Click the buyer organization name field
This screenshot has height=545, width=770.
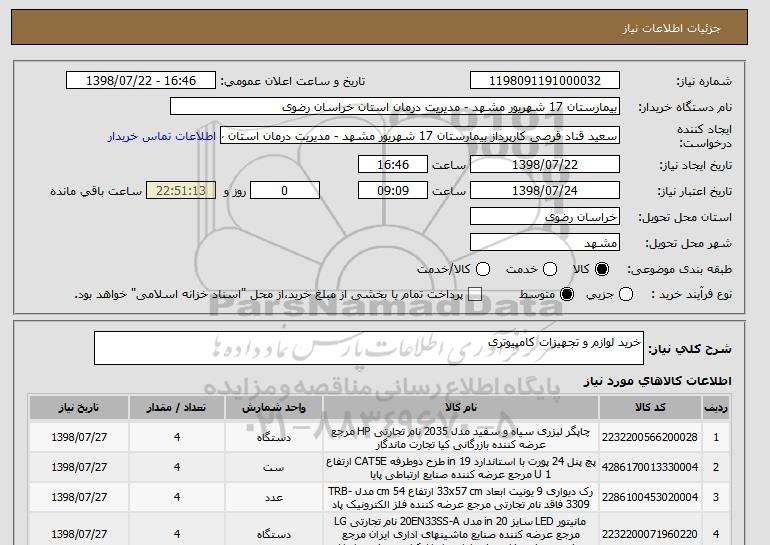(x=395, y=107)
